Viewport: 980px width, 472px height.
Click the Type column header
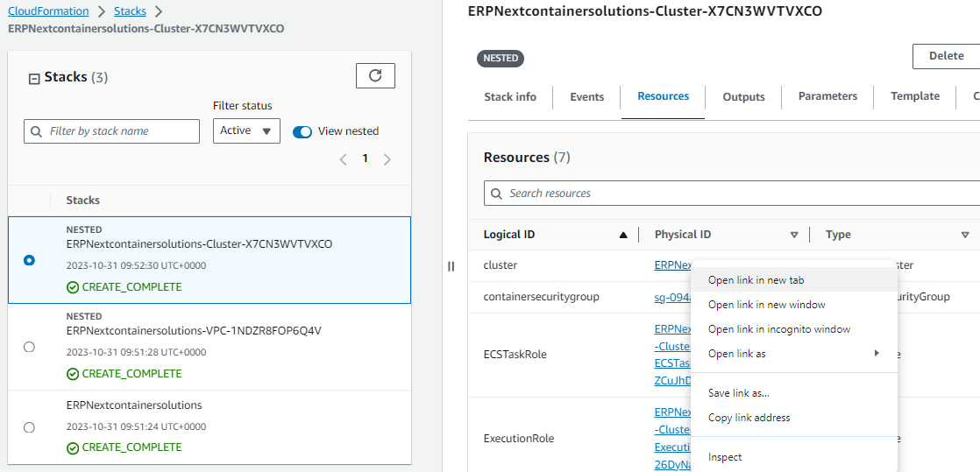tap(838, 235)
